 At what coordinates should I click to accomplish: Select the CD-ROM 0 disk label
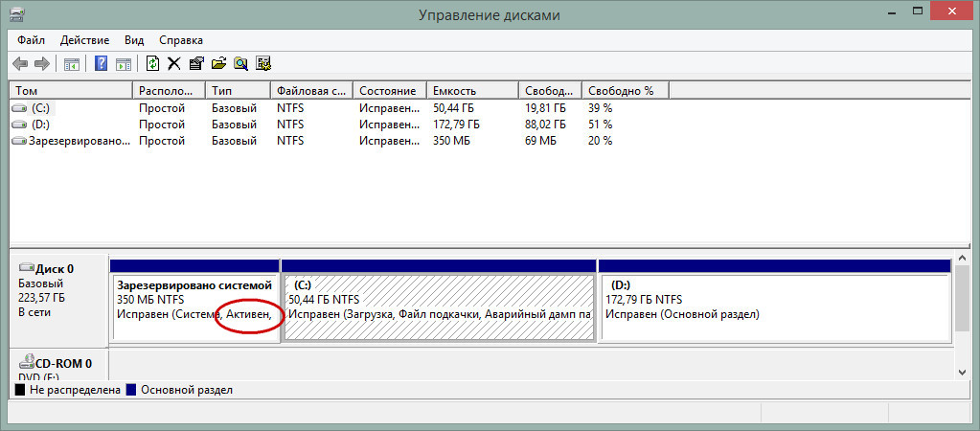click(56, 363)
